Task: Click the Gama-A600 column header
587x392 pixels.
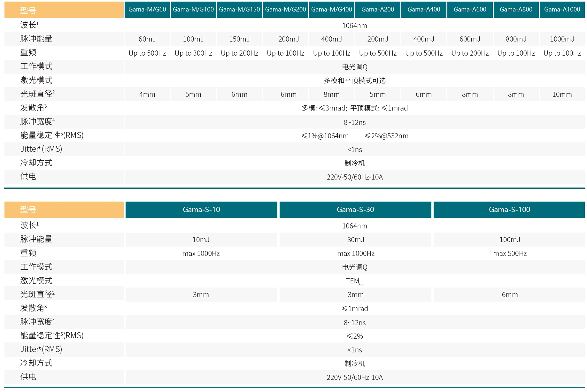Action: click(470, 10)
